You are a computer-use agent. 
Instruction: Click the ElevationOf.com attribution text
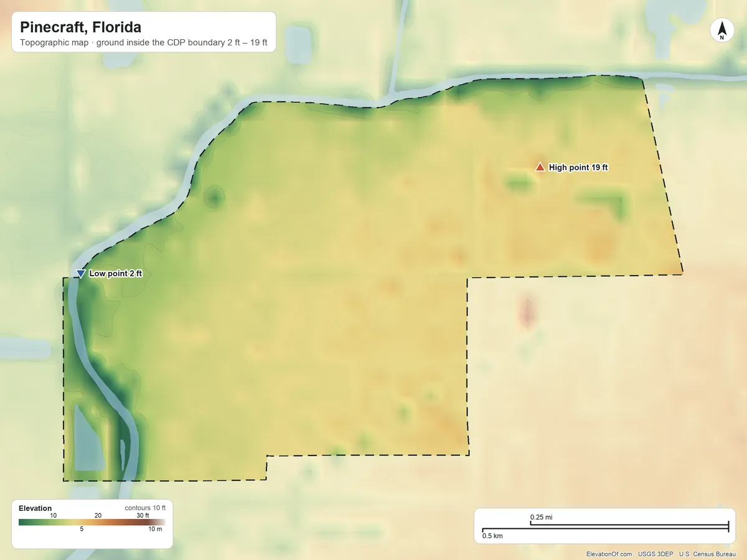609,554
